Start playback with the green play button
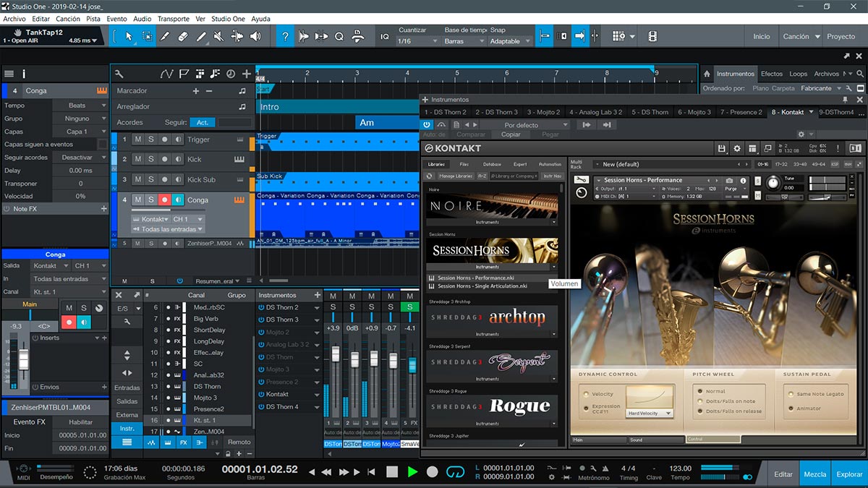The image size is (868, 488). pyautogui.click(x=412, y=471)
